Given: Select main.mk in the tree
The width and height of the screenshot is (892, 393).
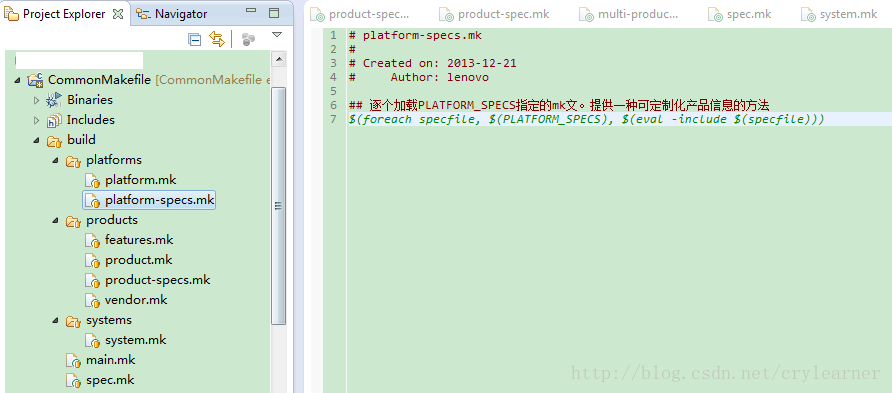Looking at the screenshot, I should 110,360.
